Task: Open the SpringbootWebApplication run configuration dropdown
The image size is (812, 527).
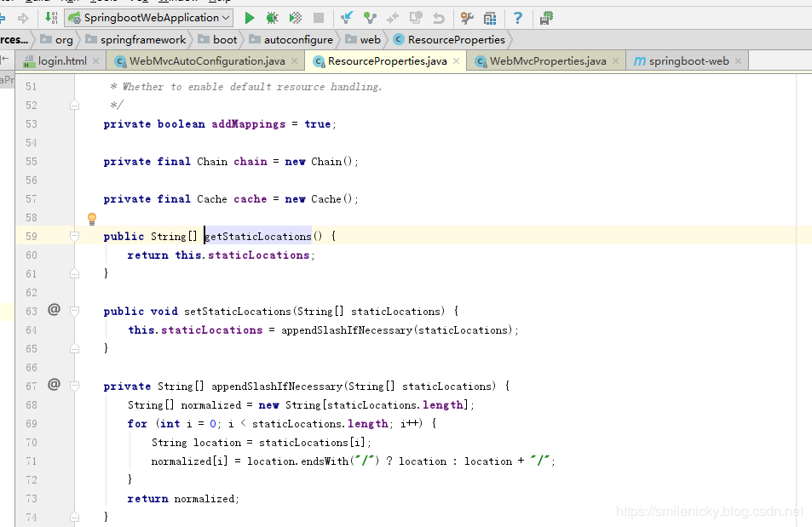Action: pos(149,18)
